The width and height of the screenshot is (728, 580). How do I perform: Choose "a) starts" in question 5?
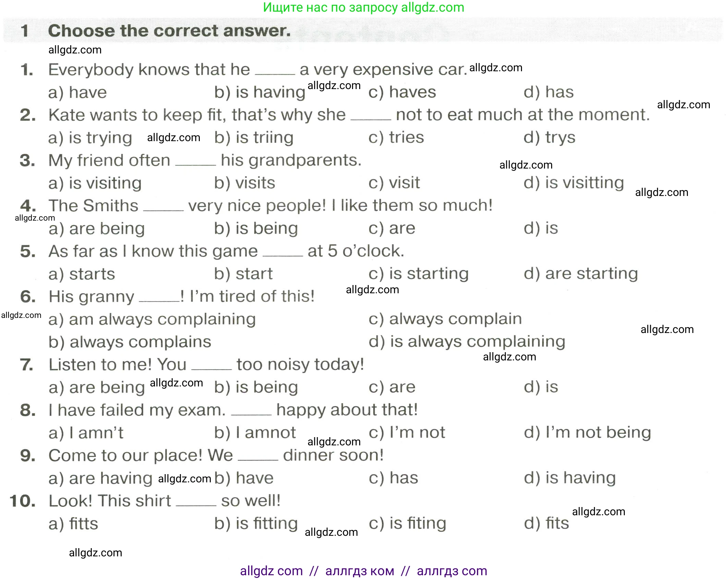tap(82, 274)
